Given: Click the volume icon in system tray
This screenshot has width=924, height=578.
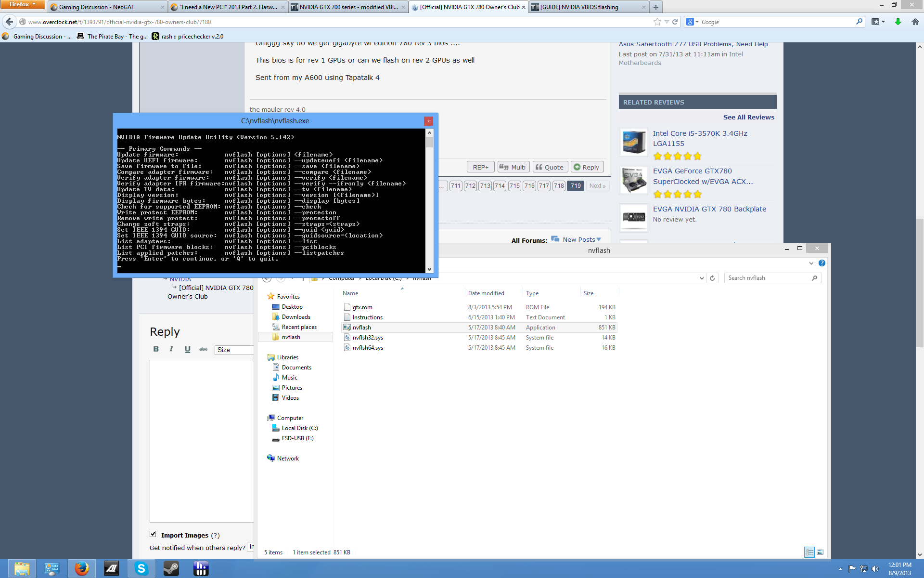Looking at the screenshot, I should point(875,569).
